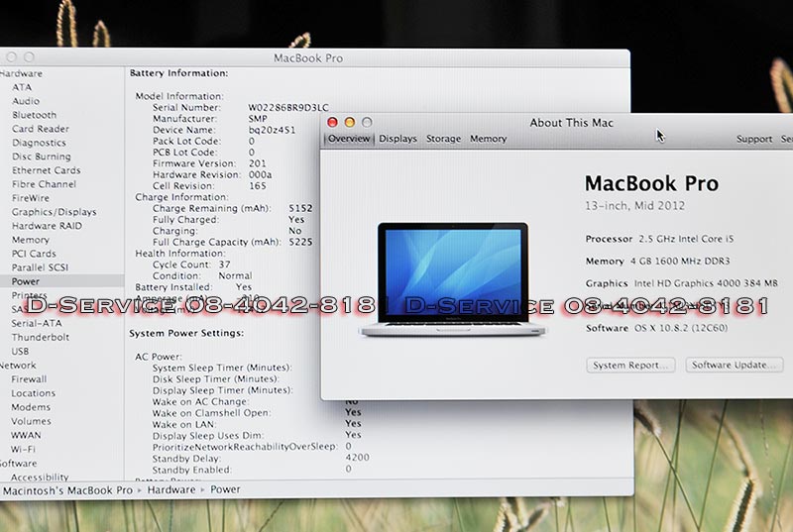Select Parallel SCSI in the sidebar

pyautogui.click(x=40, y=267)
